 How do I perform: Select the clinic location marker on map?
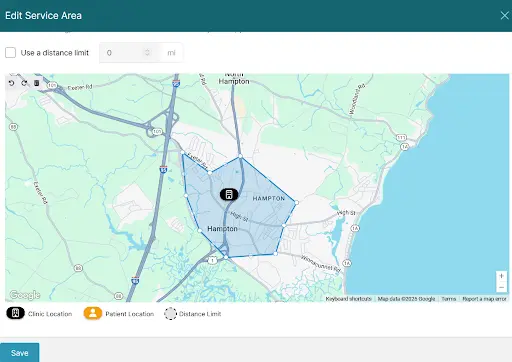pyautogui.click(x=229, y=194)
